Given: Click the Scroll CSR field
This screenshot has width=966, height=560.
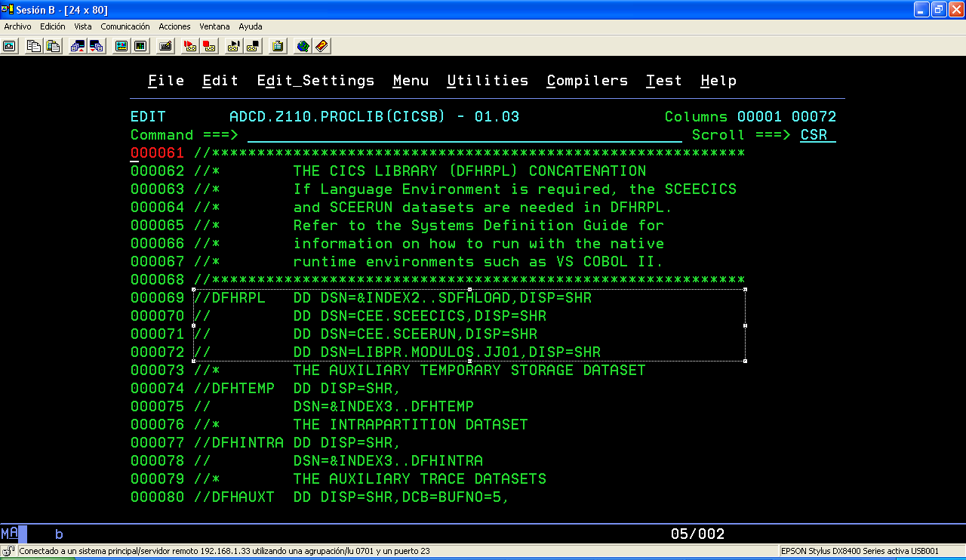Looking at the screenshot, I should pyautogui.click(x=816, y=134).
